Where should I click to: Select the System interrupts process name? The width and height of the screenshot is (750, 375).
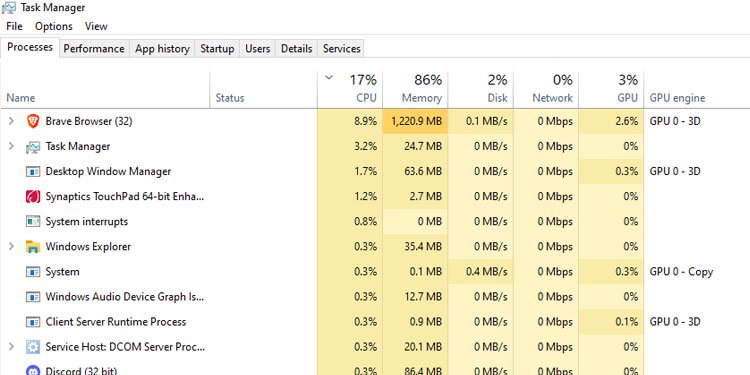pos(87,221)
